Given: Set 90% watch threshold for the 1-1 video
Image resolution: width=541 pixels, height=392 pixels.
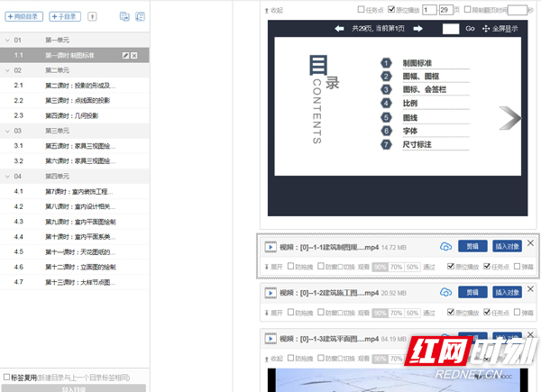Looking at the screenshot, I should (380, 268).
